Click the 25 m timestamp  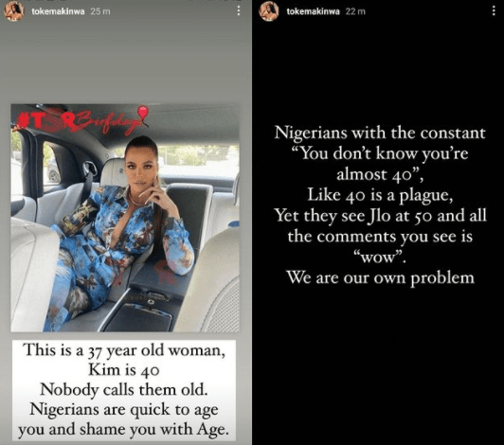pos(100,11)
